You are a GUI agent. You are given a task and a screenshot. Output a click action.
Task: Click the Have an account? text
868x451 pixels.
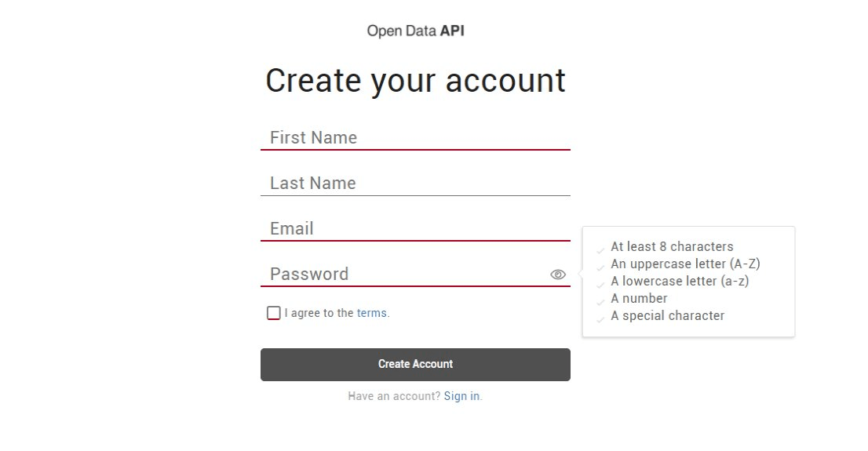click(x=394, y=396)
